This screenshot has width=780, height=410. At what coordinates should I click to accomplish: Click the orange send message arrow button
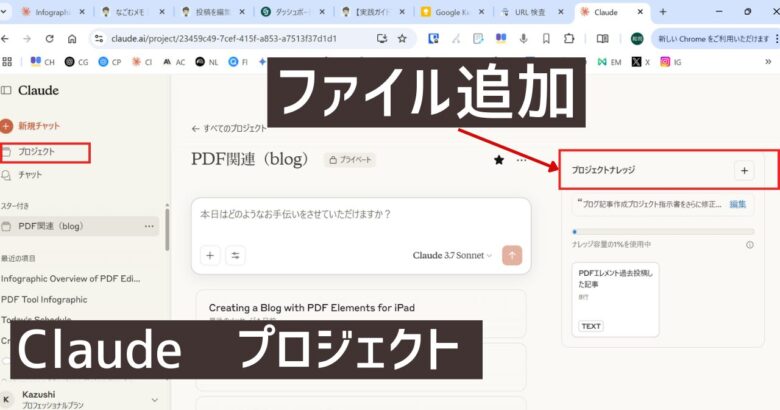512,255
